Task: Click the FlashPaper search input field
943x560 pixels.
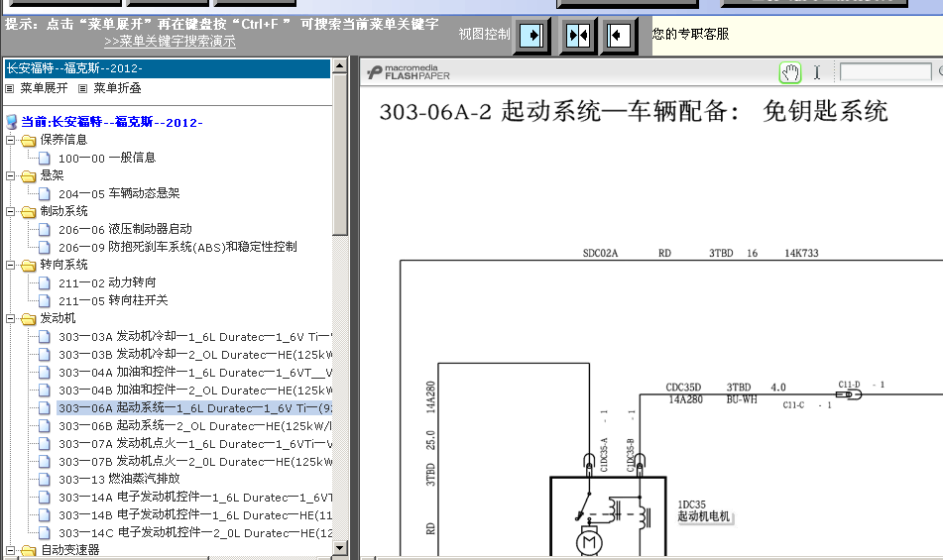Action: [885, 72]
